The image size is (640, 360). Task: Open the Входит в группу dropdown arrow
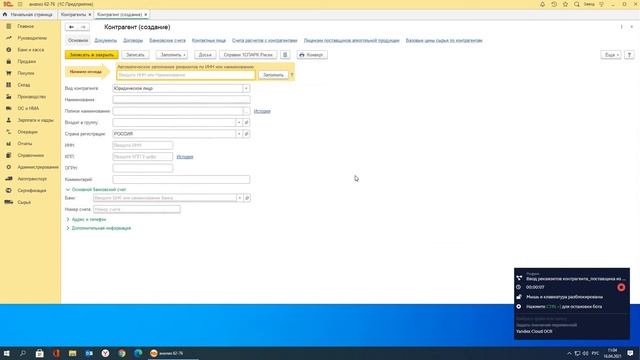click(x=239, y=122)
